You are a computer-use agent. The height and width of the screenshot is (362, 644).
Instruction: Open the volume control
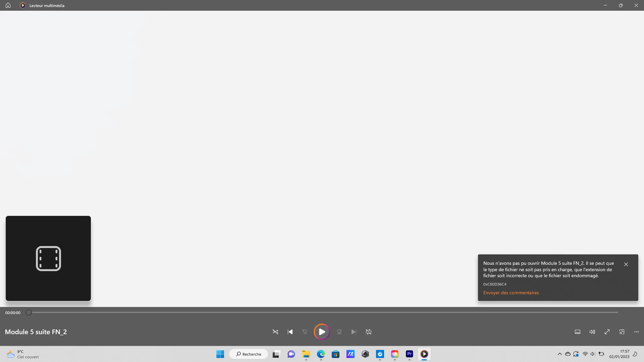592,332
